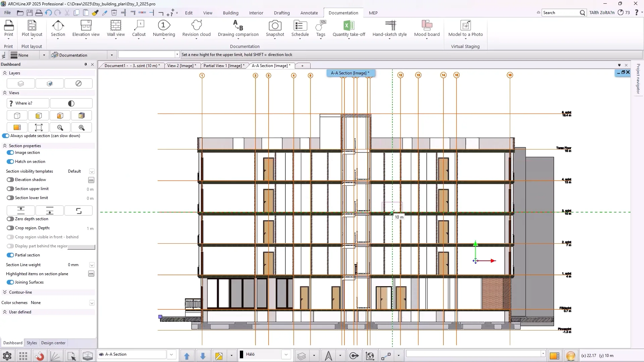Viewport: 644px width, 362px height.
Task: Open the Color schemes dropdown
Action: pos(92,303)
